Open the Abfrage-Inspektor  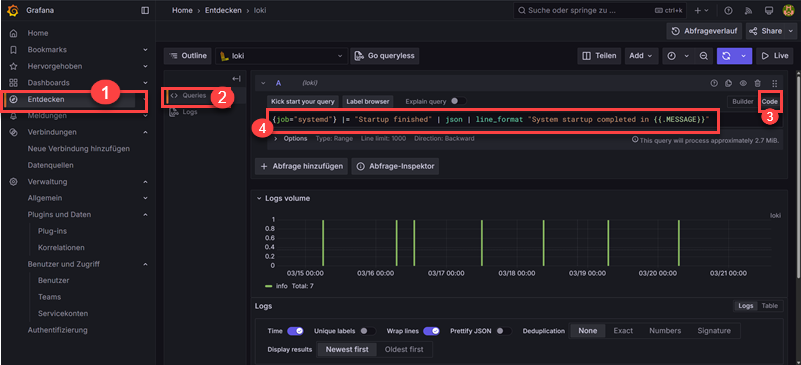[x=395, y=166]
